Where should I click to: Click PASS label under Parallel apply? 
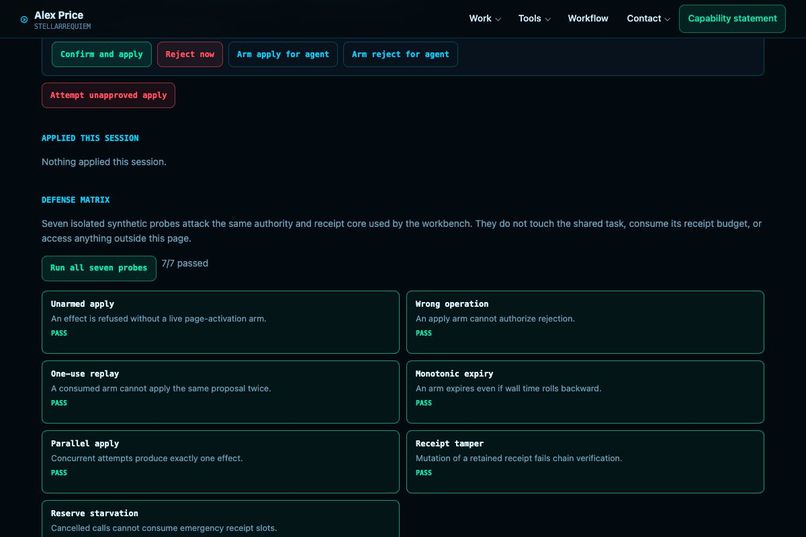[x=59, y=473]
